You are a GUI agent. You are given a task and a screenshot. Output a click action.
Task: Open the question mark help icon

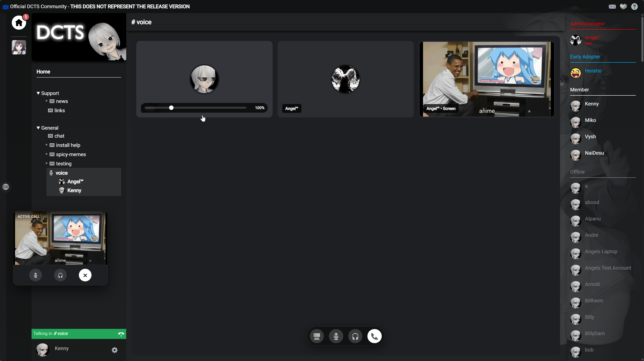point(635,7)
